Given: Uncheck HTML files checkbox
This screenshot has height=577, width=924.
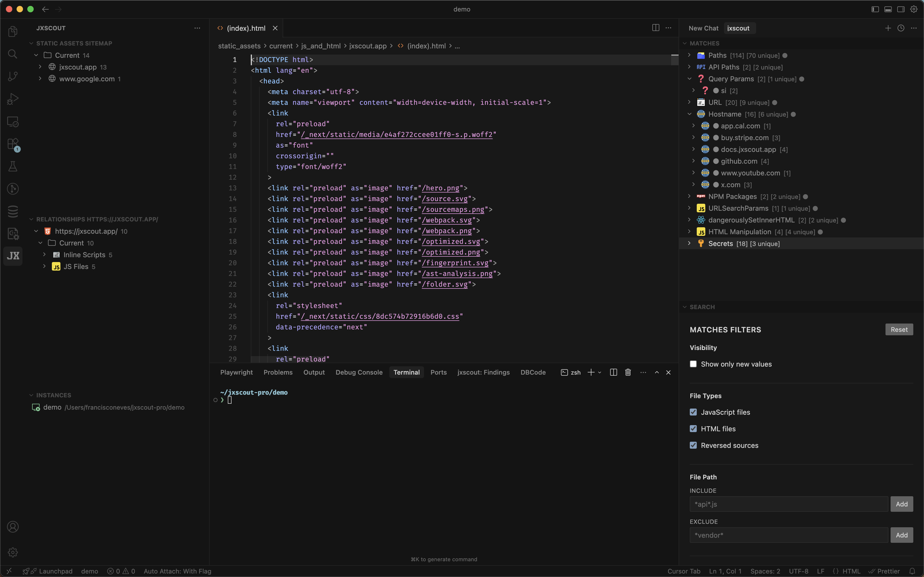Looking at the screenshot, I should [693, 429].
